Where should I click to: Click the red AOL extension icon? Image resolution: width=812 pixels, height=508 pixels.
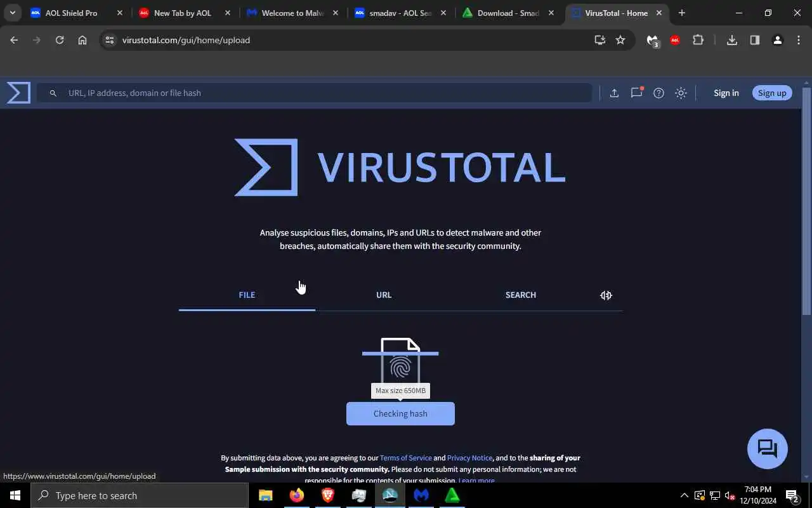tap(675, 40)
